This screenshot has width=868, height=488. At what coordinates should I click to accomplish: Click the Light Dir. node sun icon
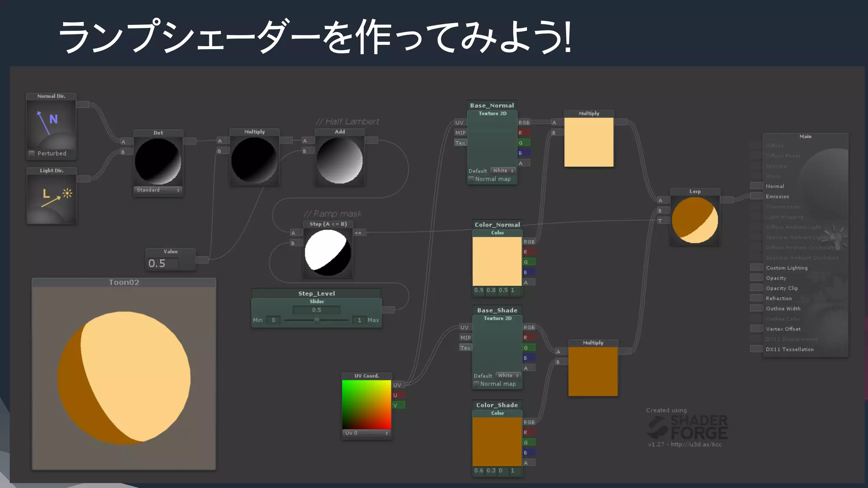pyautogui.click(x=67, y=194)
